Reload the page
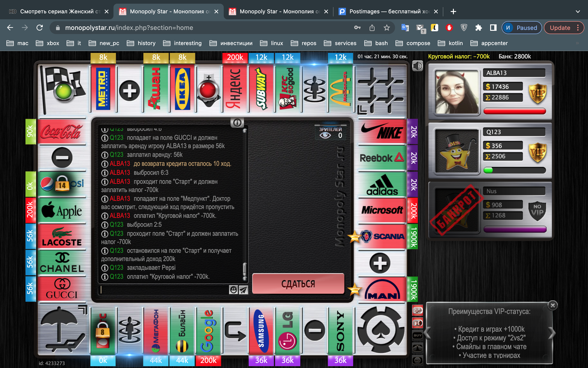 pos(40,28)
